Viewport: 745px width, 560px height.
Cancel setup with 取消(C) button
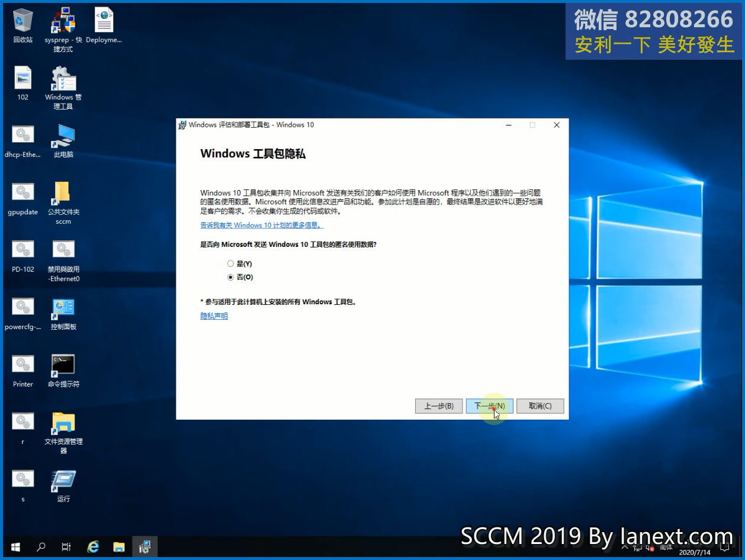coord(540,406)
